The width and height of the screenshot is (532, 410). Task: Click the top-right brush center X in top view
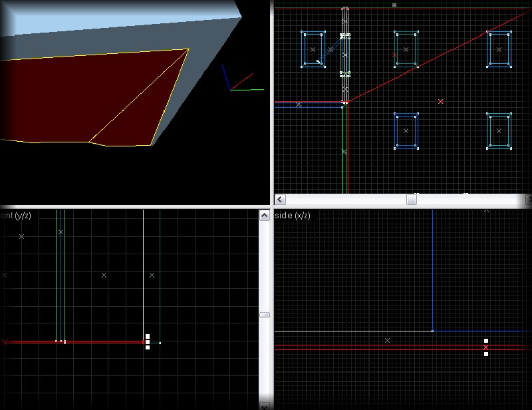pyautogui.click(x=499, y=49)
